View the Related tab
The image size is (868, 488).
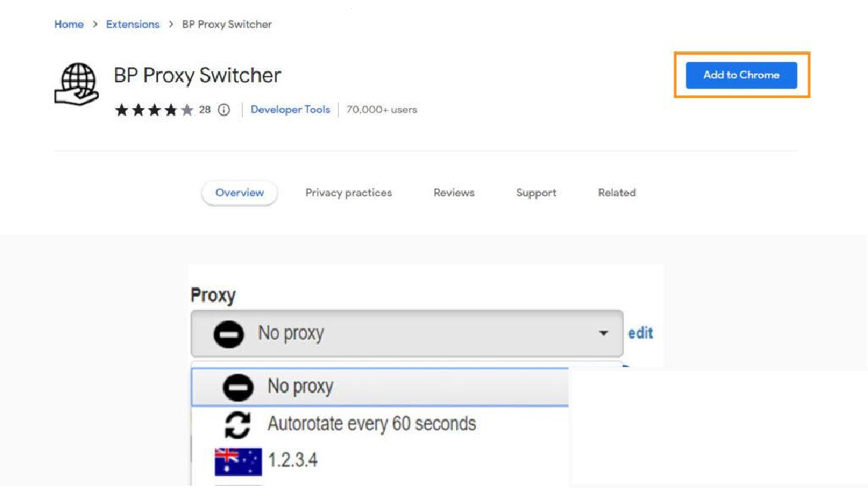[x=617, y=193]
